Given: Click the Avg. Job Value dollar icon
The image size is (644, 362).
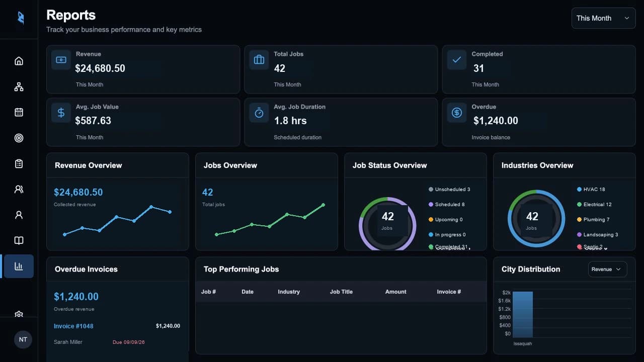Looking at the screenshot, I should coord(61,113).
